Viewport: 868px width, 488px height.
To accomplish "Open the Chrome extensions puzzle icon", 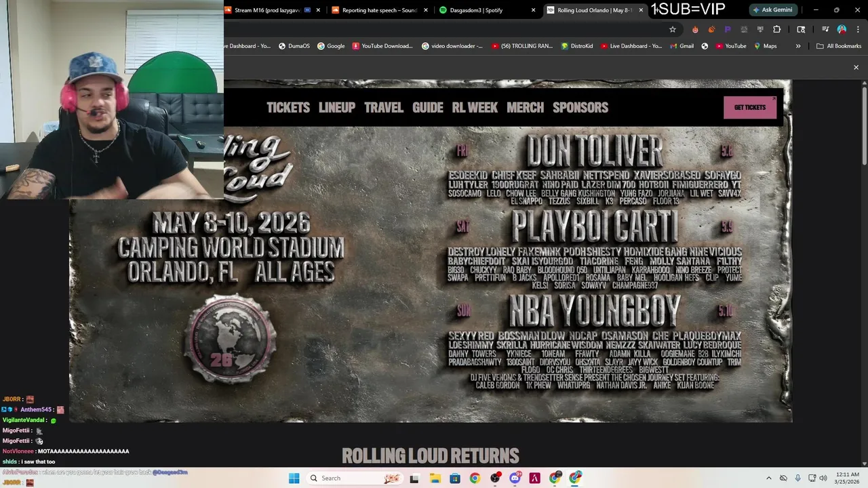I will pyautogui.click(x=776, y=29).
